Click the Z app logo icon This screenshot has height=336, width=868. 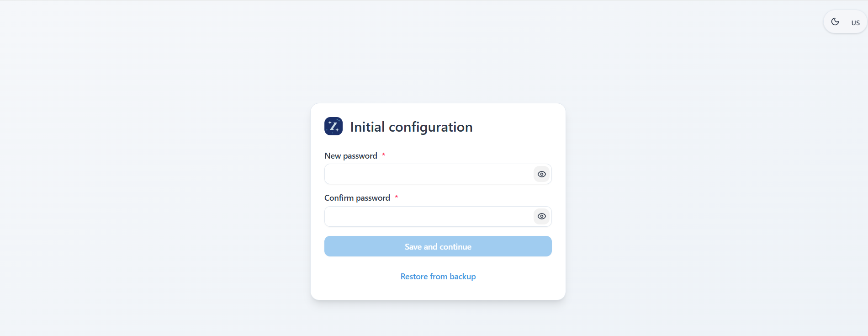(x=333, y=126)
